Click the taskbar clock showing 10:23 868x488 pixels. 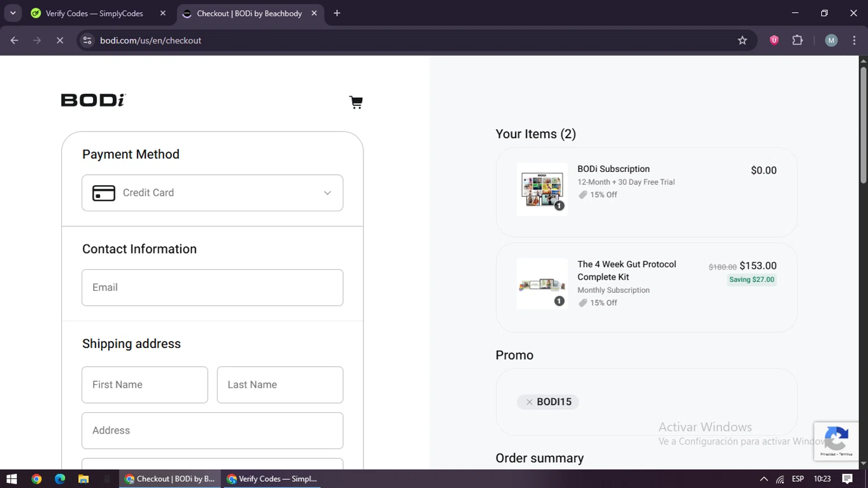(x=822, y=479)
